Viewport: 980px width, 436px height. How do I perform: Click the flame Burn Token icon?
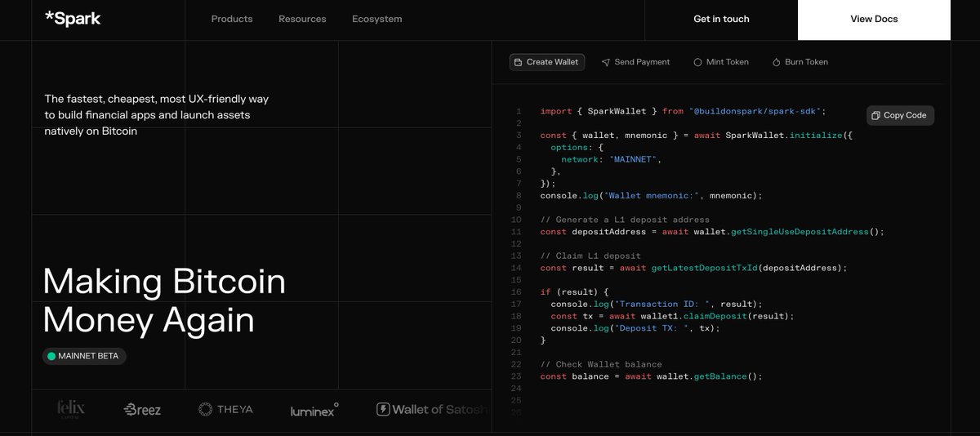tap(776, 62)
